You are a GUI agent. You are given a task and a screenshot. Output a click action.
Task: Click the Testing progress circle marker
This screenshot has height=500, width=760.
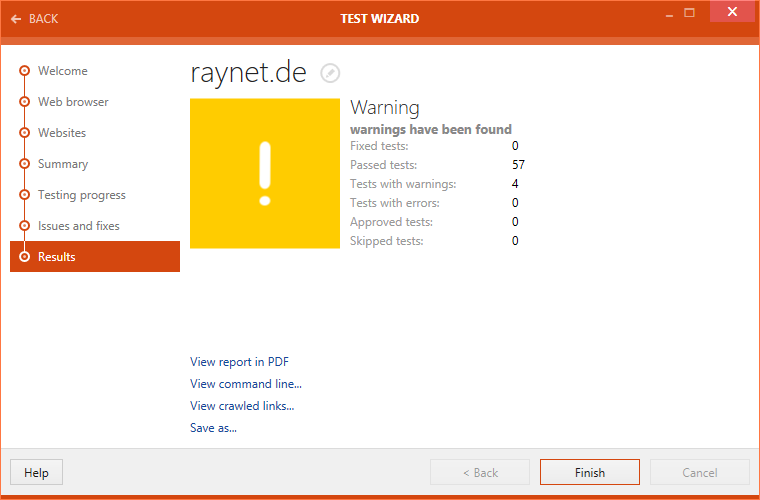[x=24, y=195]
